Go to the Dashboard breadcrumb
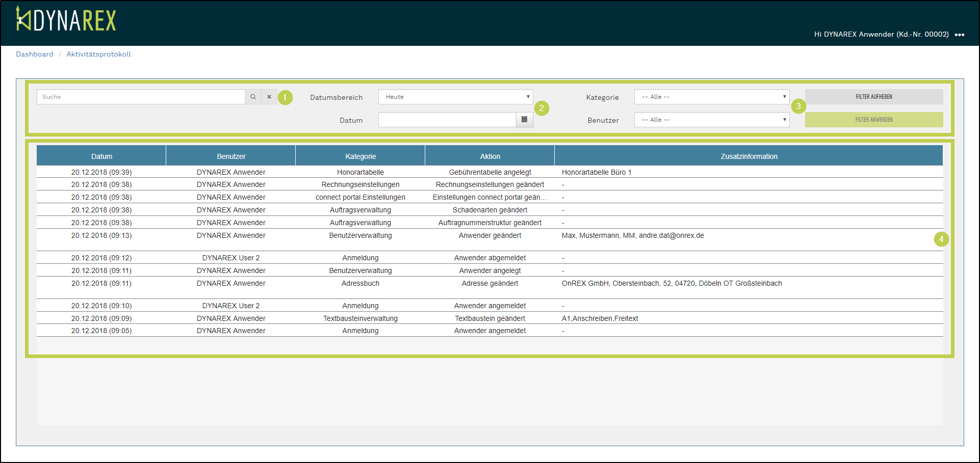The height and width of the screenshot is (463, 980). (35, 54)
